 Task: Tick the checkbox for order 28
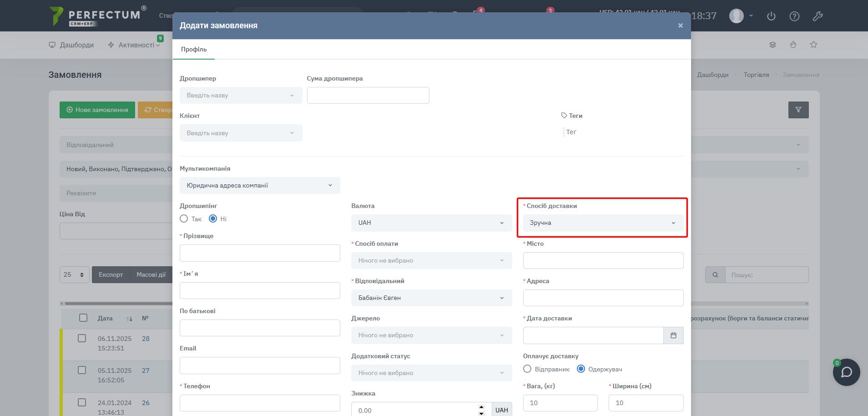click(x=82, y=338)
